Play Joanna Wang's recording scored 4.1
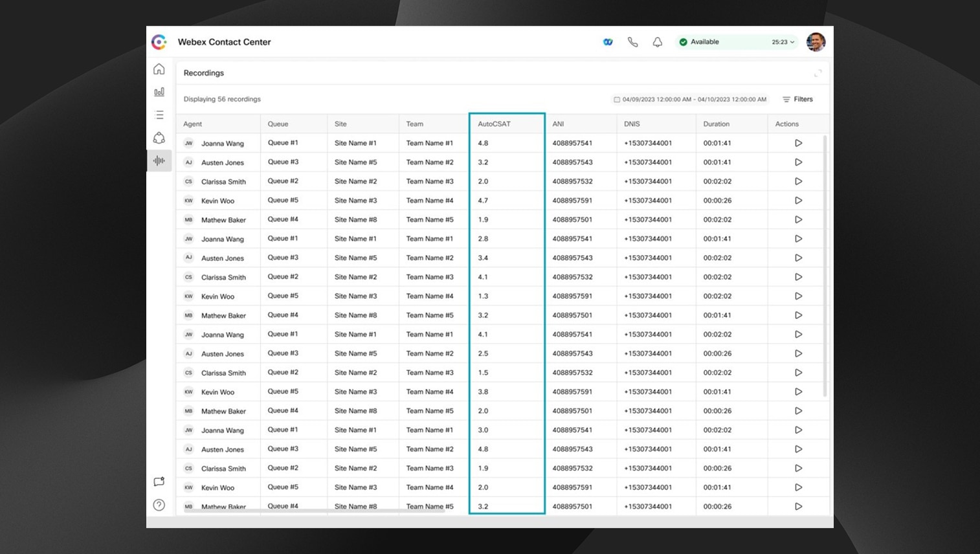The image size is (980, 554). [x=799, y=335]
